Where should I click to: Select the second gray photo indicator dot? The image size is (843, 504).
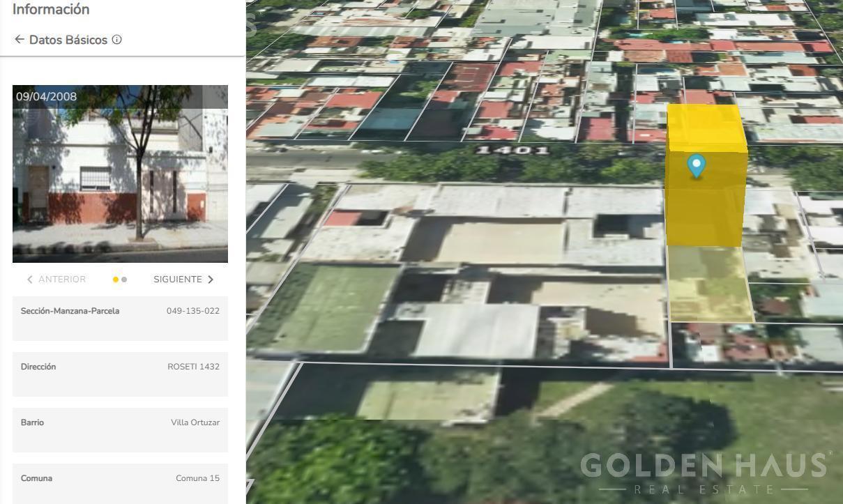pyautogui.click(x=124, y=280)
